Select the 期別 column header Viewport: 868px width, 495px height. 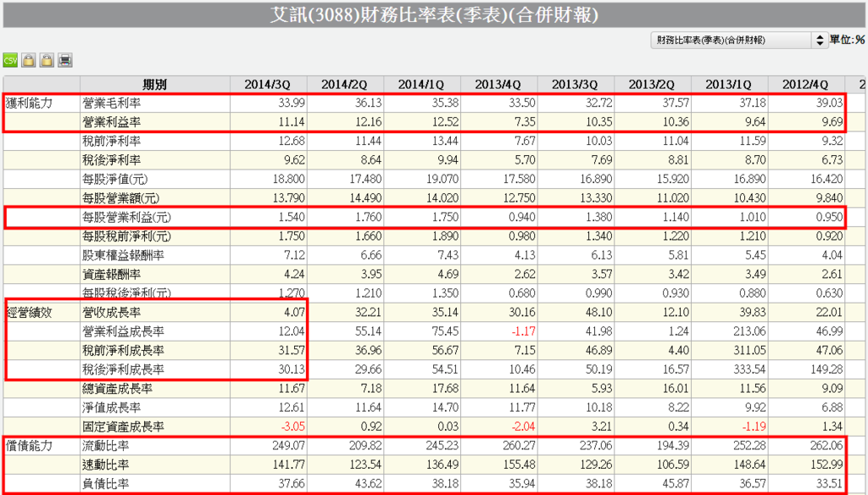(x=154, y=85)
